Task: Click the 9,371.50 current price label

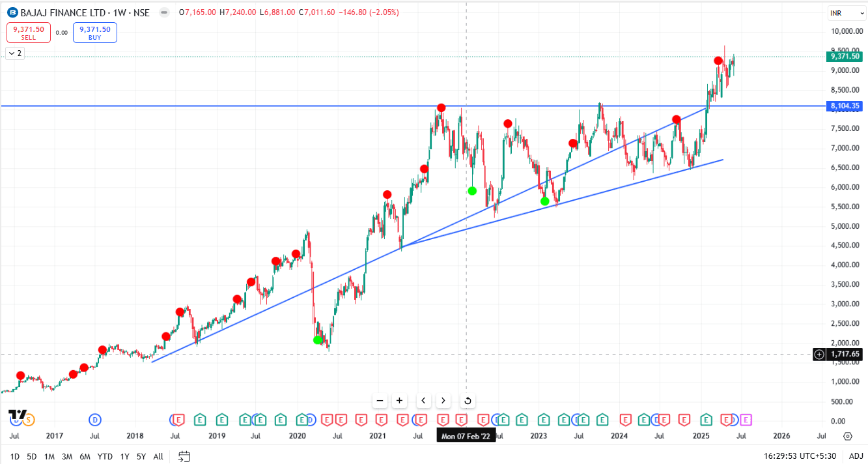Action: pyautogui.click(x=846, y=57)
